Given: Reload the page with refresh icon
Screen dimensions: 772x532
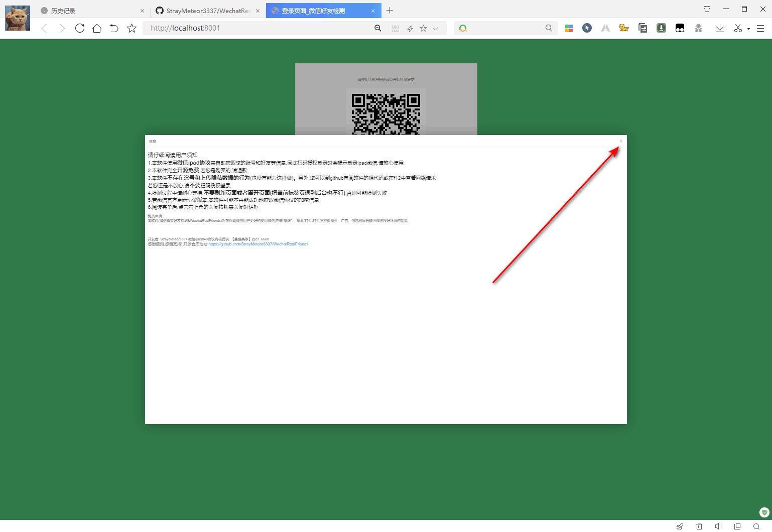Looking at the screenshot, I should (79, 28).
